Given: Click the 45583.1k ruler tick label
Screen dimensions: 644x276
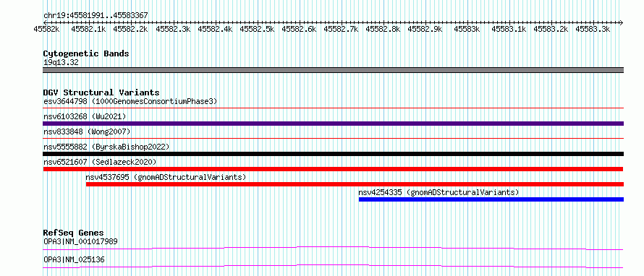Looking at the screenshot, I should (509, 30).
